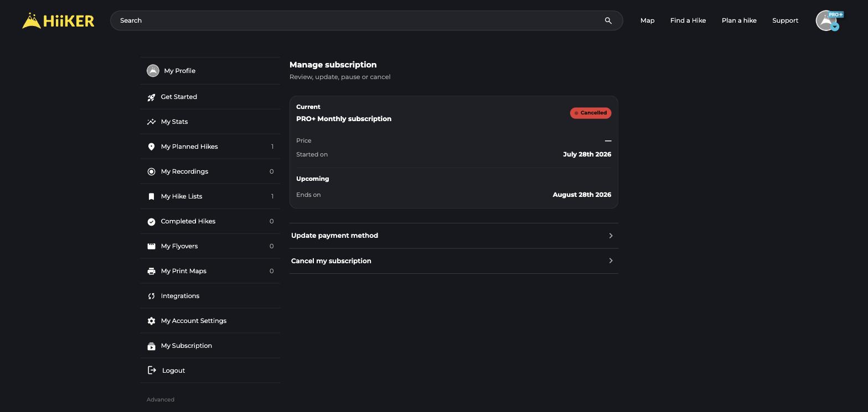This screenshot has height=412, width=868.
Task: Click the HiiKER mountain logo
Action: 58,20
